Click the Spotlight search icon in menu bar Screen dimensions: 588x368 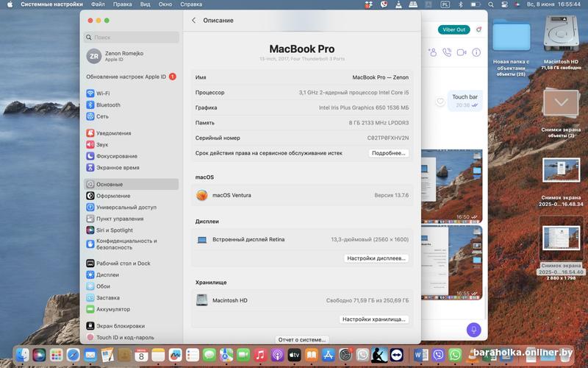(490, 4)
